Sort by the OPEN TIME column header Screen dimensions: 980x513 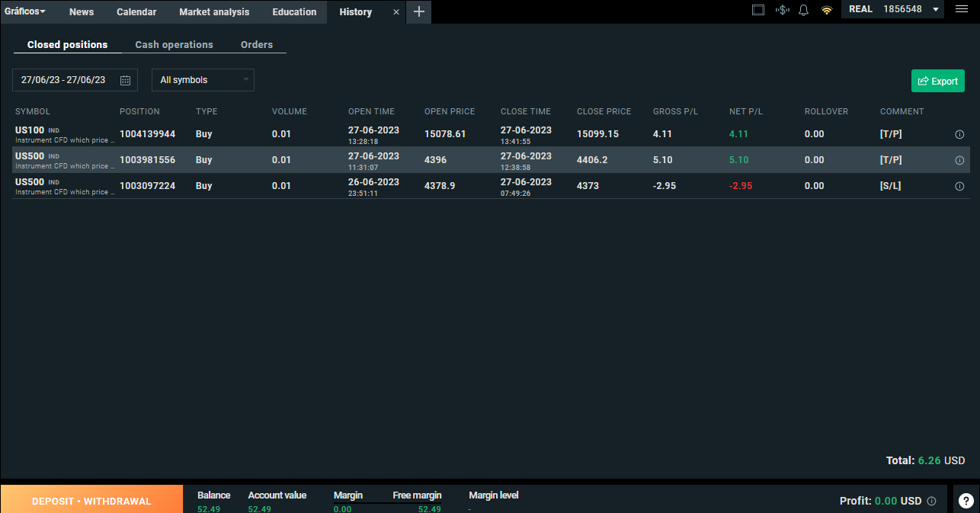[371, 111]
